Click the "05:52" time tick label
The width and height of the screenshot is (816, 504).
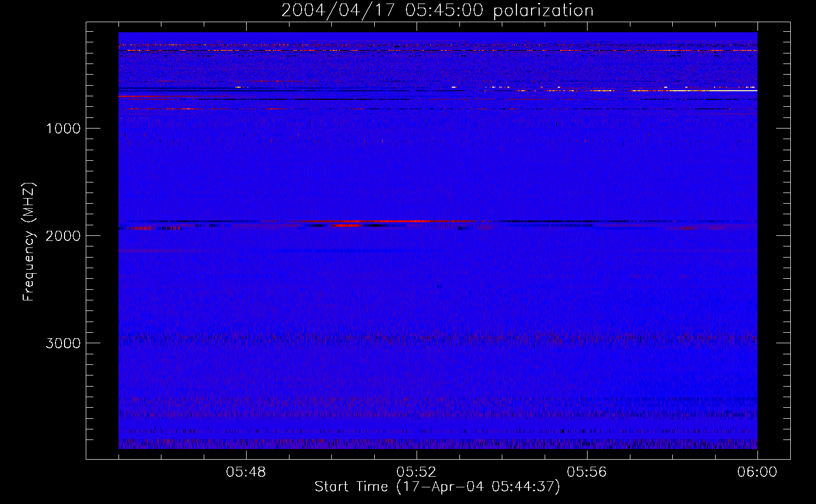pos(417,472)
